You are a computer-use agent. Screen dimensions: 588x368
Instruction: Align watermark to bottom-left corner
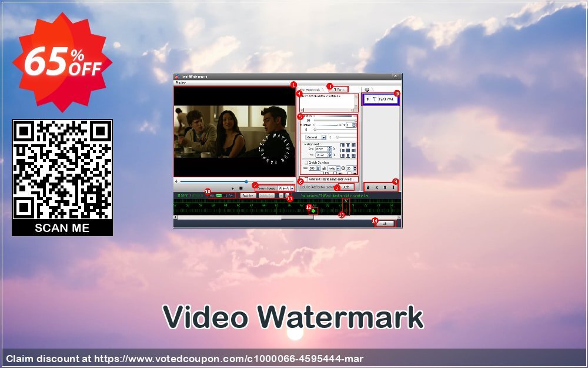[343, 155]
